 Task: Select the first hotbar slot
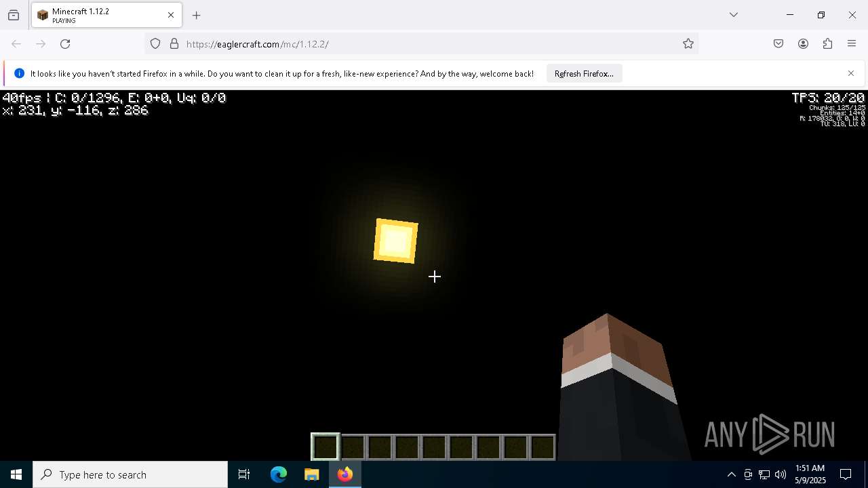[x=325, y=447]
